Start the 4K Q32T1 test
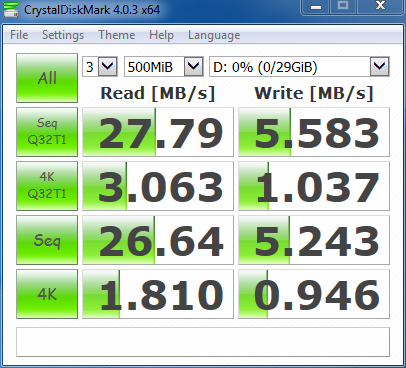Viewport: 406px width, 368px height. point(47,186)
